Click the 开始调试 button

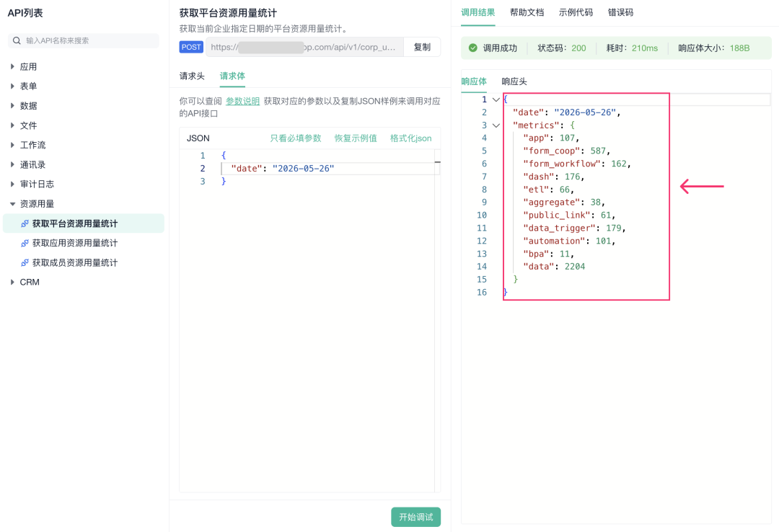(x=416, y=517)
